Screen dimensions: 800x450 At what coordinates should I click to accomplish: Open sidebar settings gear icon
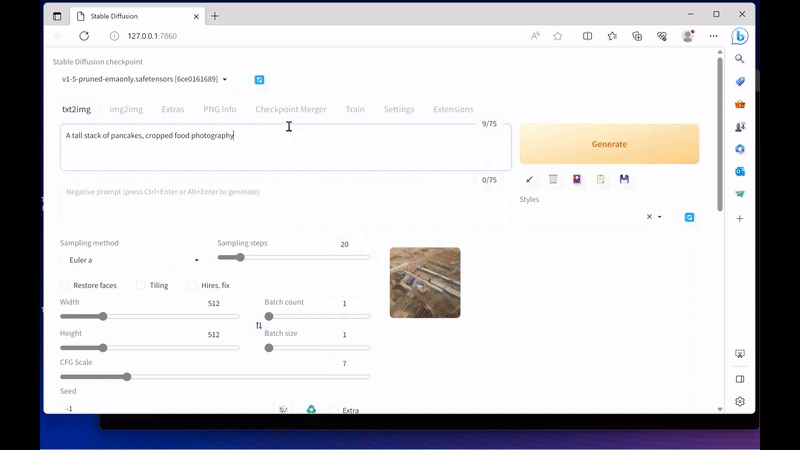pyautogui.click(x=740, y=402)
